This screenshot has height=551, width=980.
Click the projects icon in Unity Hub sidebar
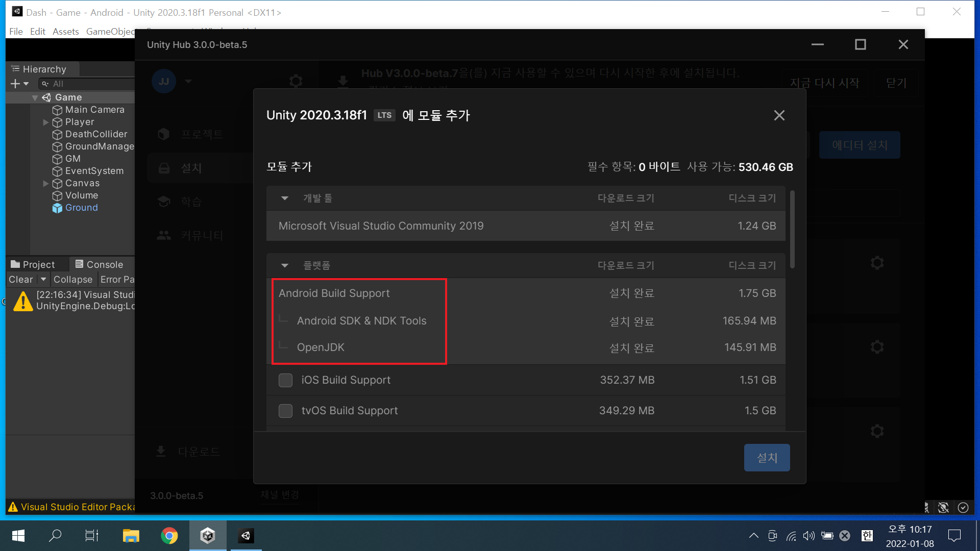pyautogui.click(x=163, y=134)
